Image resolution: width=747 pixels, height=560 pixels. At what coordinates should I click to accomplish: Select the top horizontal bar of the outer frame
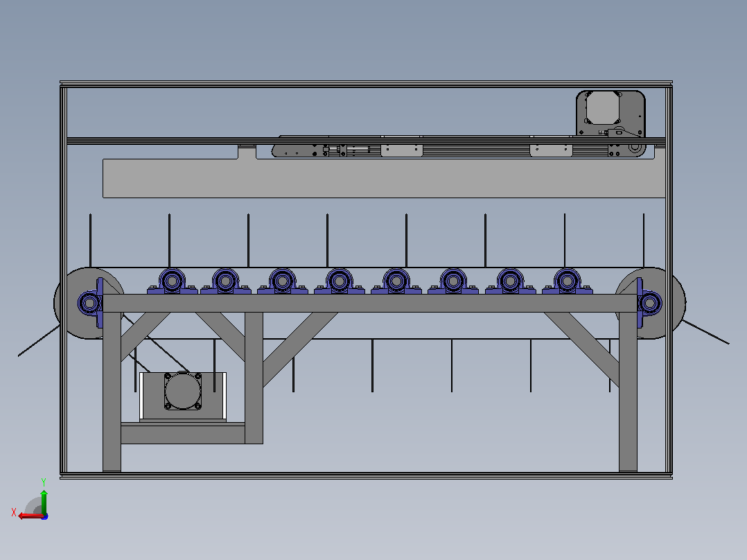click(366, 84)
